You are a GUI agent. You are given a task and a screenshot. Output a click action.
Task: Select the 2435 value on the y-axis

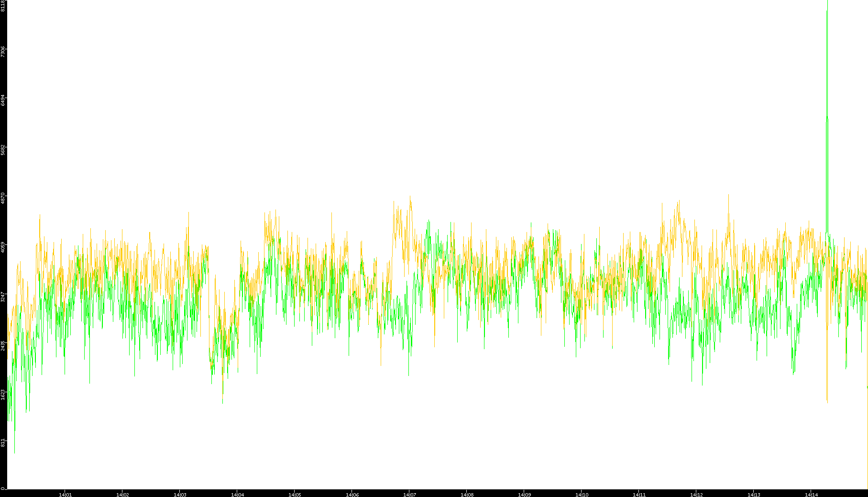click(x=3, y=345)
